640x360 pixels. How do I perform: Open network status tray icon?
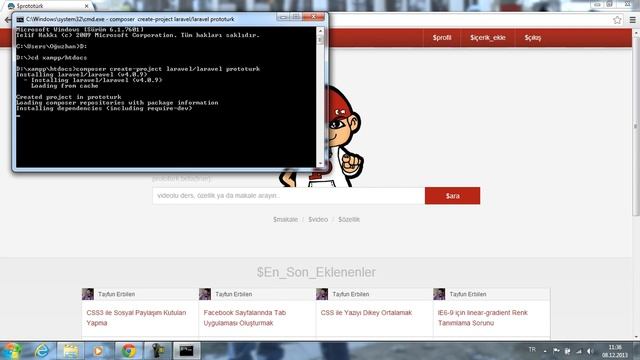click(x=579, y=351)
